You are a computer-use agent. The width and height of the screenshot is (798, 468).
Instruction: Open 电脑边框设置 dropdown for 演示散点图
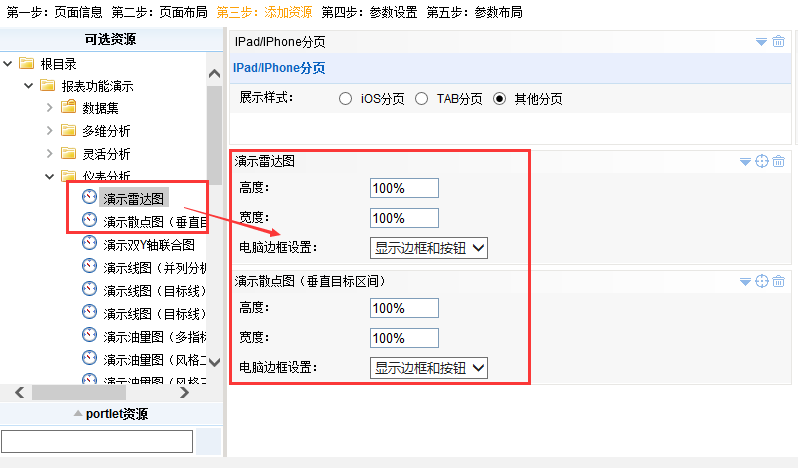[x=429, y=368]
